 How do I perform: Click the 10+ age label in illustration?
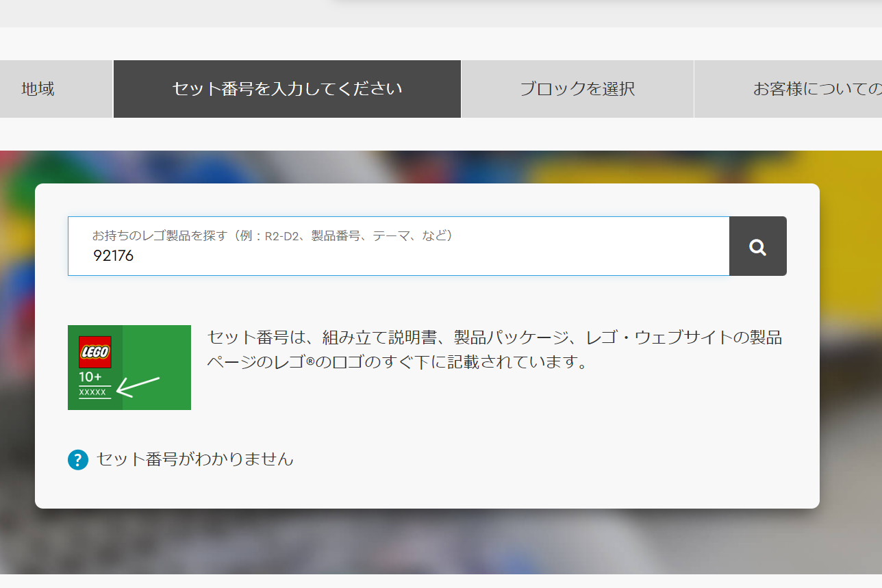(x=90, y=377)
